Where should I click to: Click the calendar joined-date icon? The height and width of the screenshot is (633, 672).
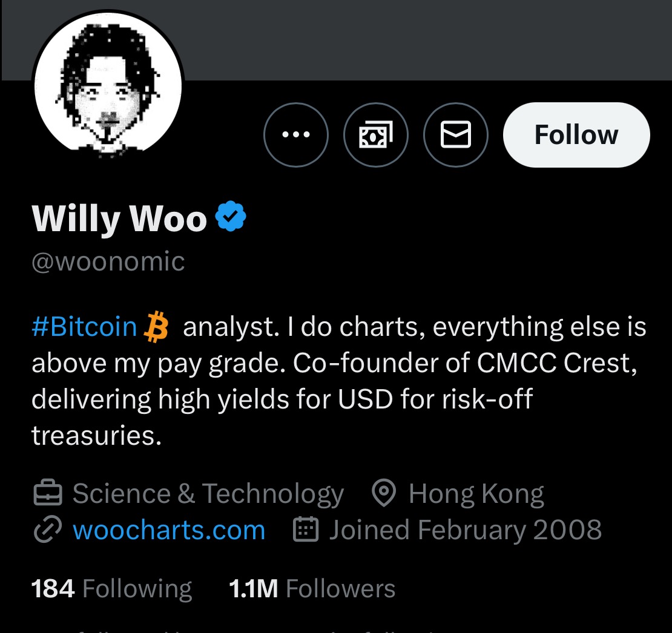click(x=306, y=530)
